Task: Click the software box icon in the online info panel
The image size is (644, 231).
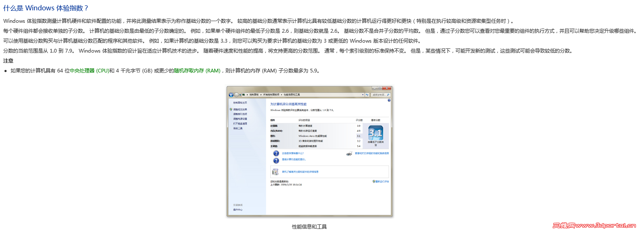Action: click(276, 171)
